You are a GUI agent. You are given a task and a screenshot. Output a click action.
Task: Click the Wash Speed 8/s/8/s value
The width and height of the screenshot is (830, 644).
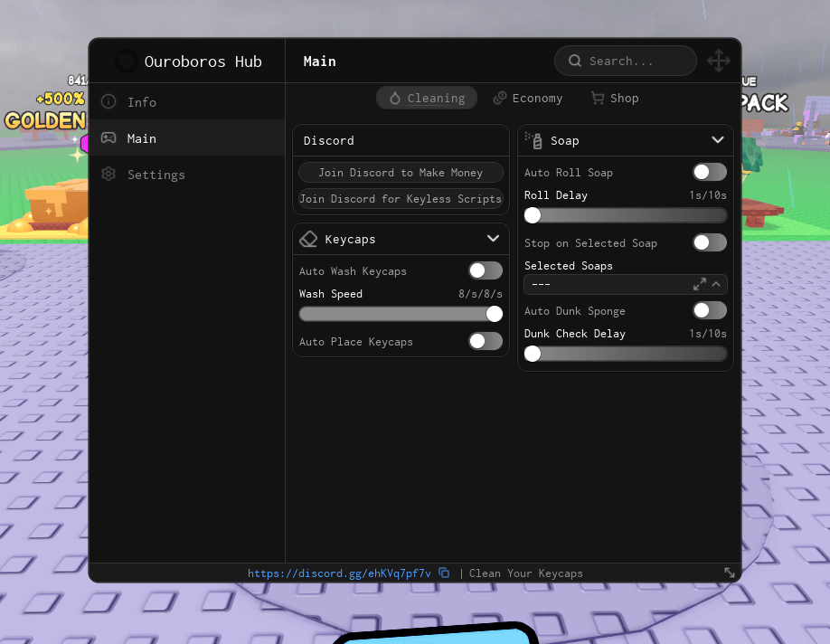[480, 293]
